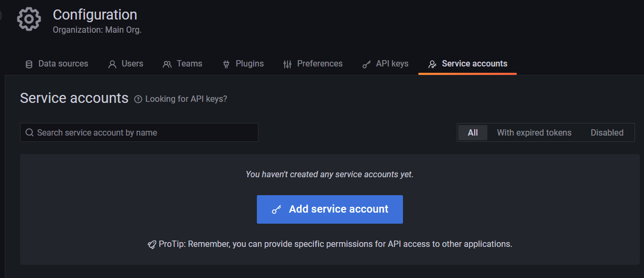Click the magnifier icon in search box
The height and width of the screenshot is (278, 644).
pos(30,132)
